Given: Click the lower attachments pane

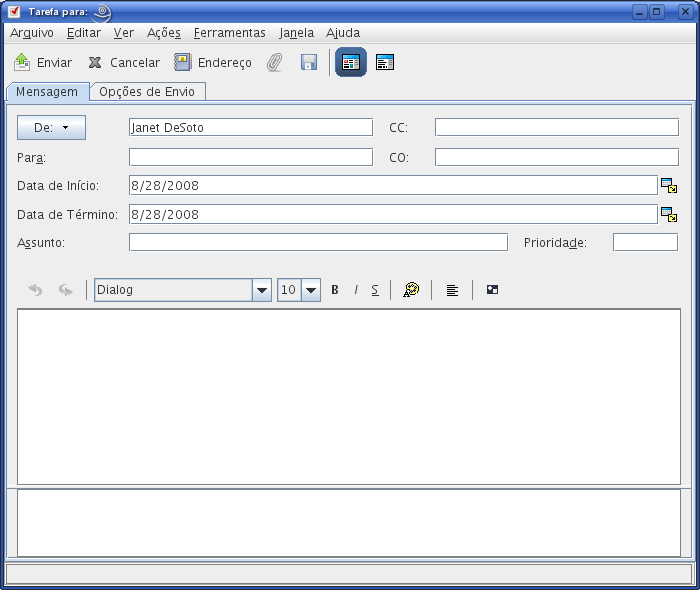Looking at the screenshot, I should 349,523.
